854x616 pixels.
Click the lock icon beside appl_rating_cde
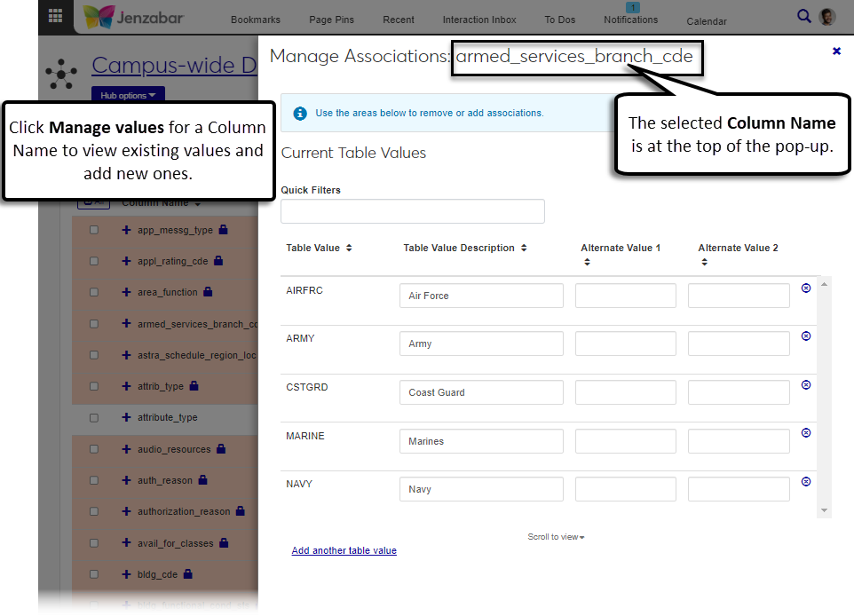[218, 260]
